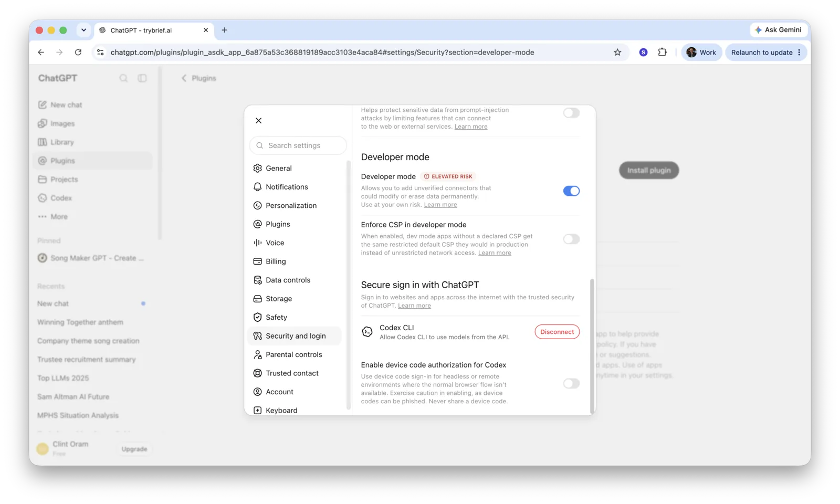Open Trustee recruitment summary chat

point(92,360)
